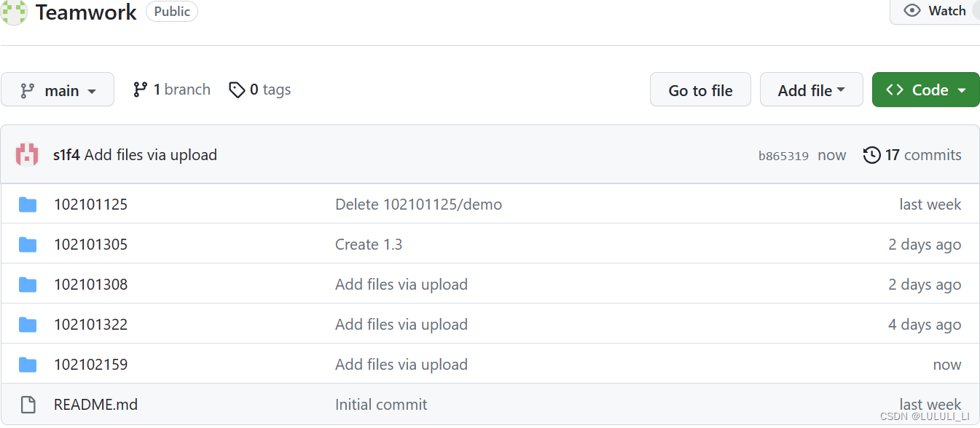This screenshot has width=980, height=428.
Task: Open the 102101308 folder
Action: point(90,285)
